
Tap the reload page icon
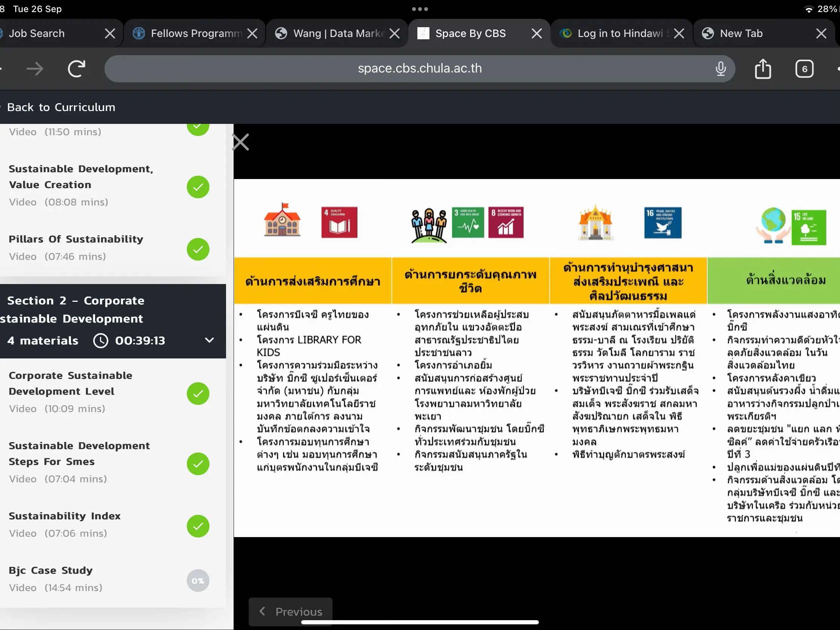[76, 69]
